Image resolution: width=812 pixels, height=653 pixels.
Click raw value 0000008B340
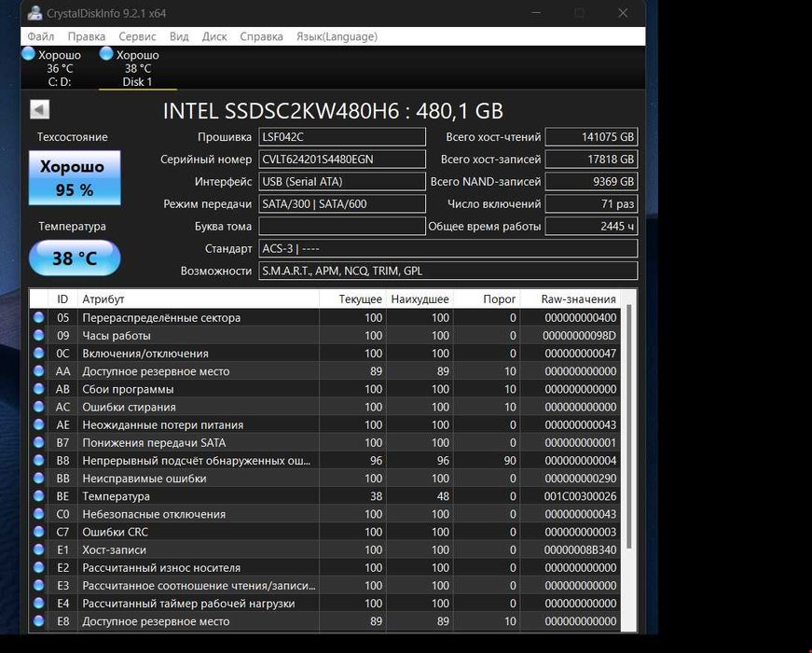tap(580, 549)
